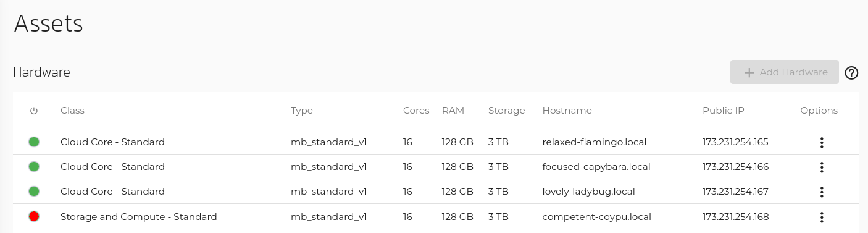868x233 pixels.
Task: Click green status indicator for focused-capybara row
Action: click(x=34, y=167)
